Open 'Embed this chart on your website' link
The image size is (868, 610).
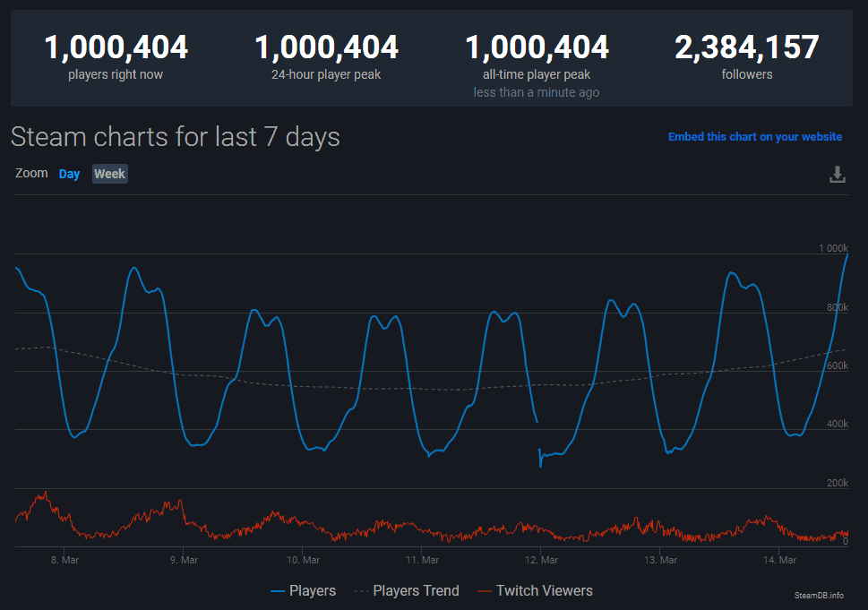pos(754,137)
